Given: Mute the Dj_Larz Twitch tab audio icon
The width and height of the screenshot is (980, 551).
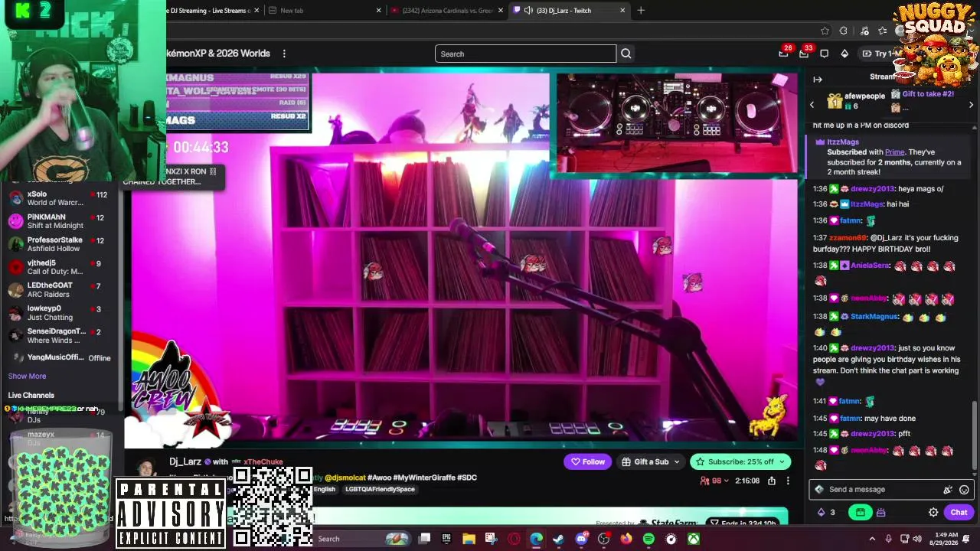Looking at the screenshot, I should [x=528, y=11].
